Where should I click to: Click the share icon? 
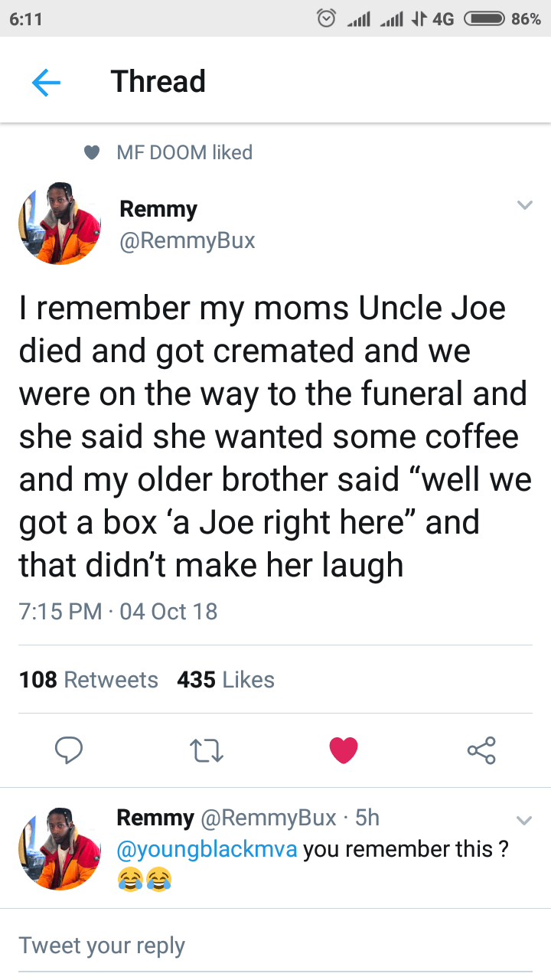coord(481,750)
